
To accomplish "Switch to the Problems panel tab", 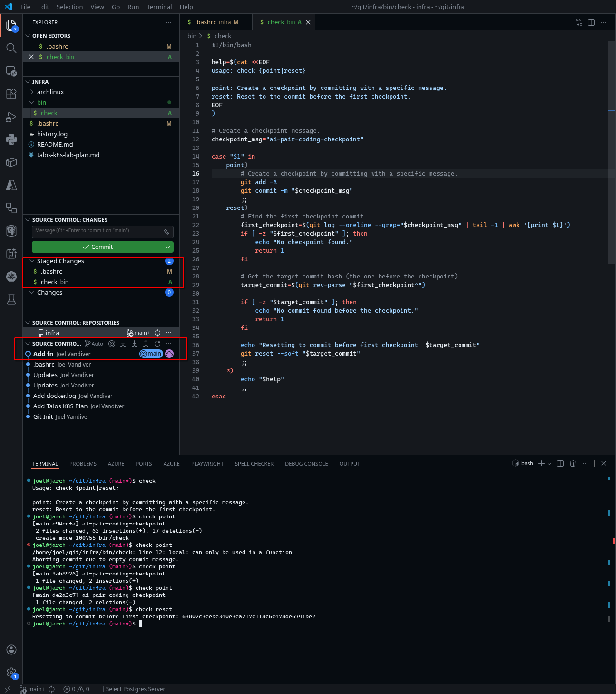I will click(x=83, y=464).
